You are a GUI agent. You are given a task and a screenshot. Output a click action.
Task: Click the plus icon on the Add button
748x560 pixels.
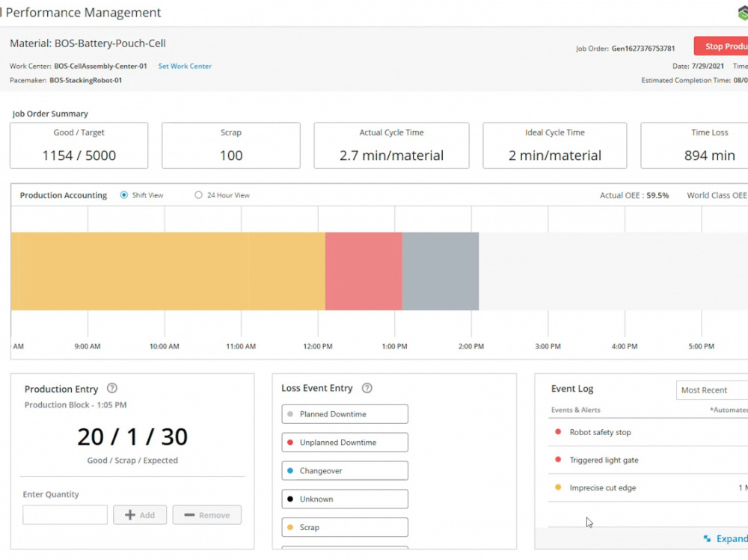pyautogui.click(x=129, y=515)
